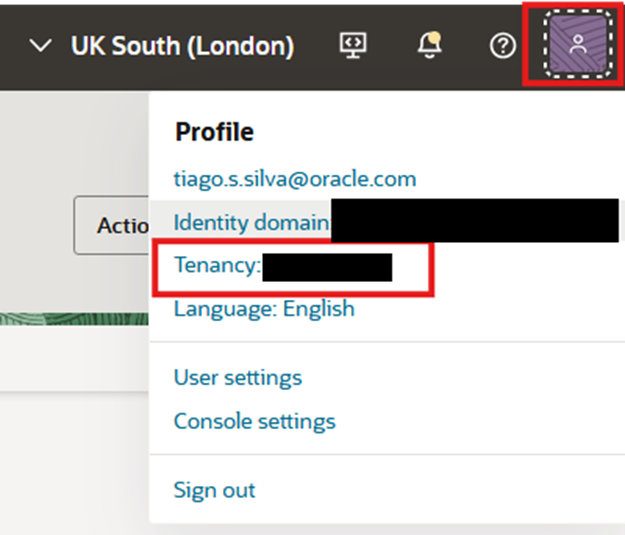Viewport: 625px width, 535px height.
Task: Click the Help question mark icon
Action: pos(502,45)
